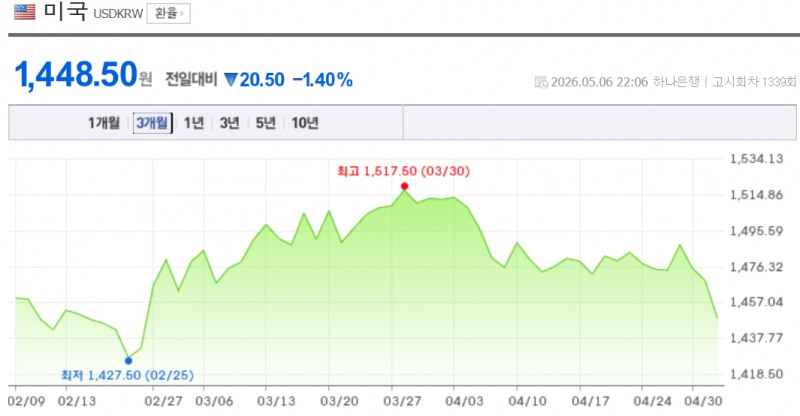800x416 pixels.
Task: Click the 고시회차 1339회 text
Action: pyautogui.click(x=754, y=82)
